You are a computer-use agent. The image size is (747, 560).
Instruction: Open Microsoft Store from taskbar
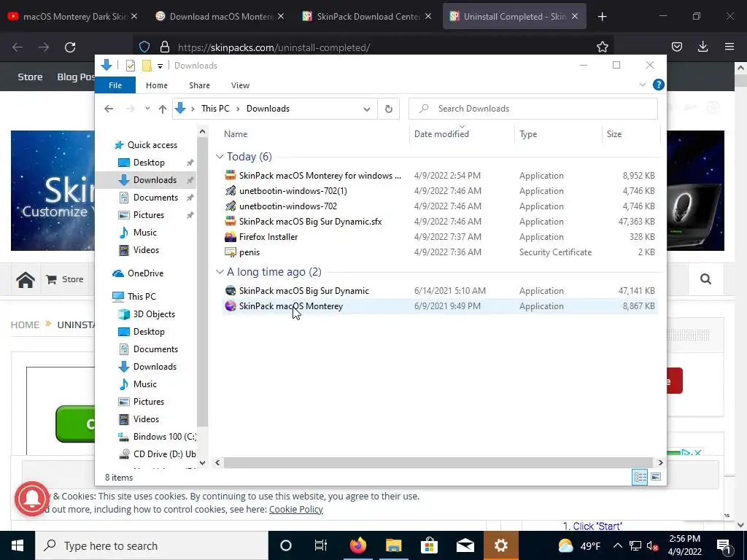pos(429,545)
